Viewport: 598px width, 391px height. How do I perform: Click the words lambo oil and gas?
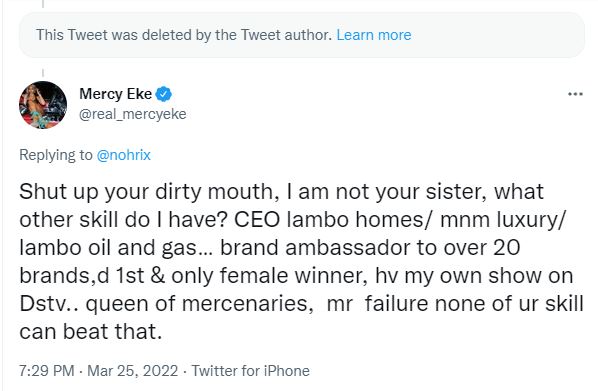(108, 248)
